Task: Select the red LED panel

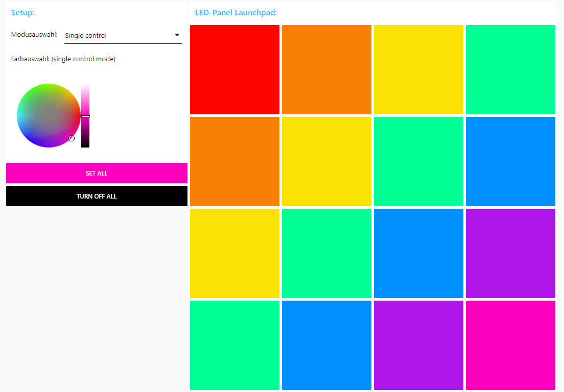Action: tap(234, 69)
